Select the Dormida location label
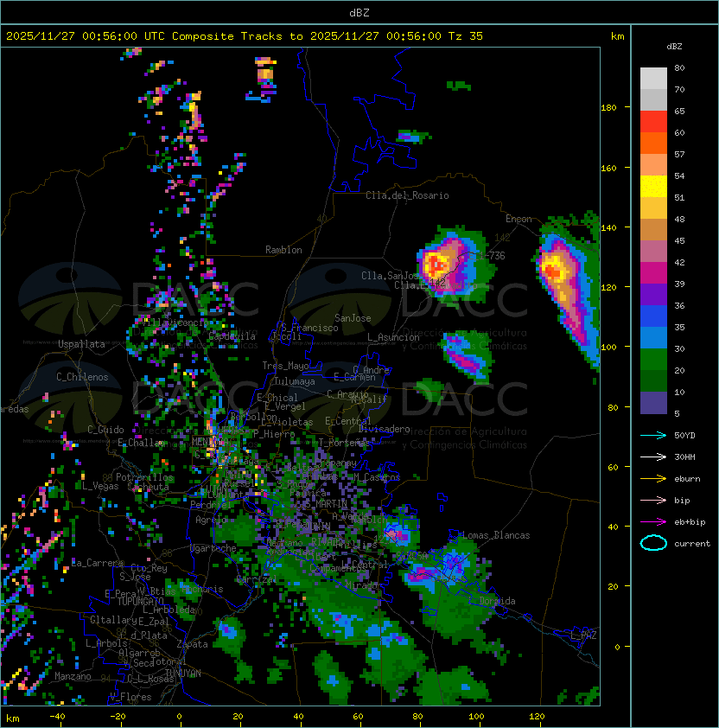Image resolution: width=719 pixels, height=728 pixels. click(x=498, y=601)
